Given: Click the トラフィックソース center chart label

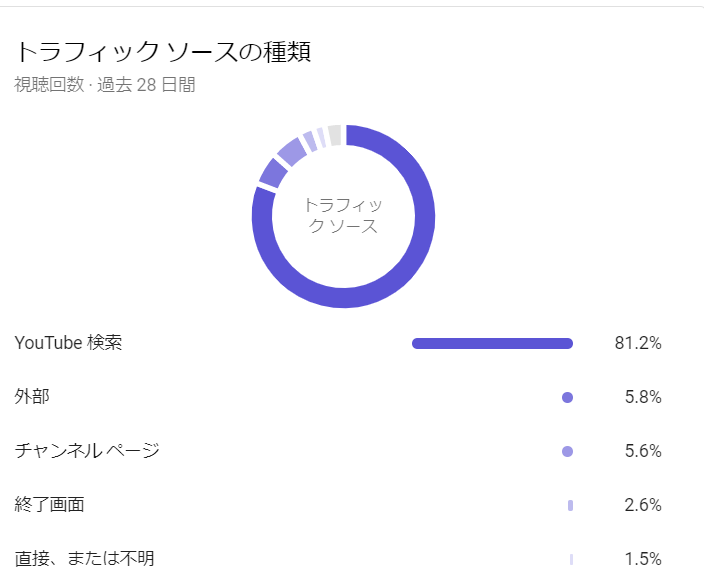Looking at the screenshot, I should 343,215.
